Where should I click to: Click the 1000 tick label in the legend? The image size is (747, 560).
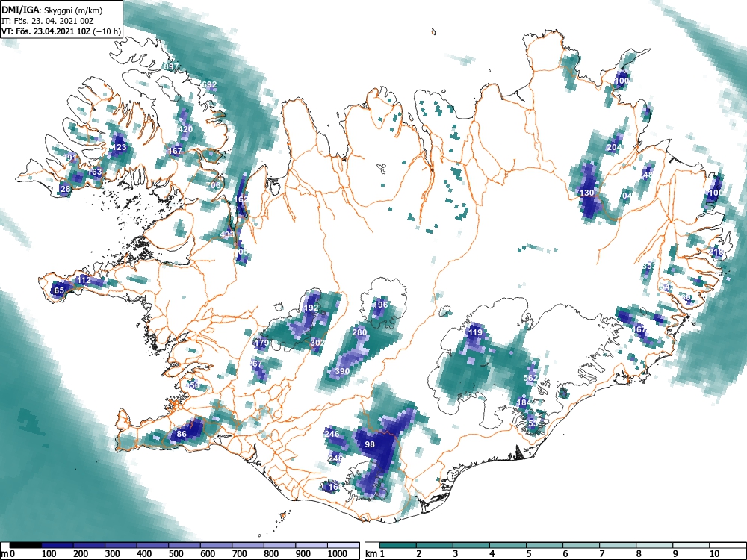[338, 554]
